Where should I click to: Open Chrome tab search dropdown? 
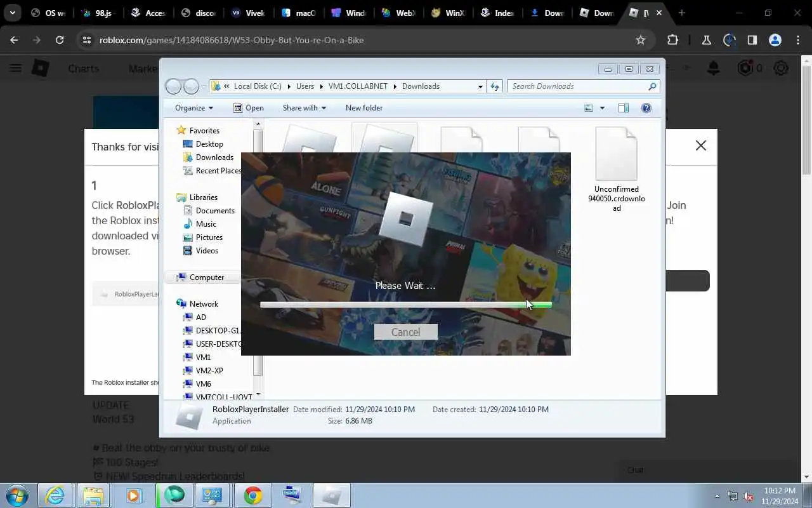[x=12, y=13]
